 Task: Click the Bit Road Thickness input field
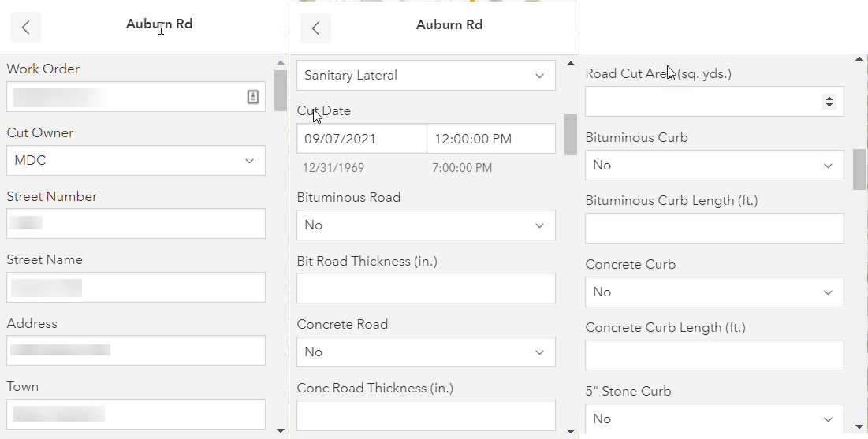(x=426, y=288)
